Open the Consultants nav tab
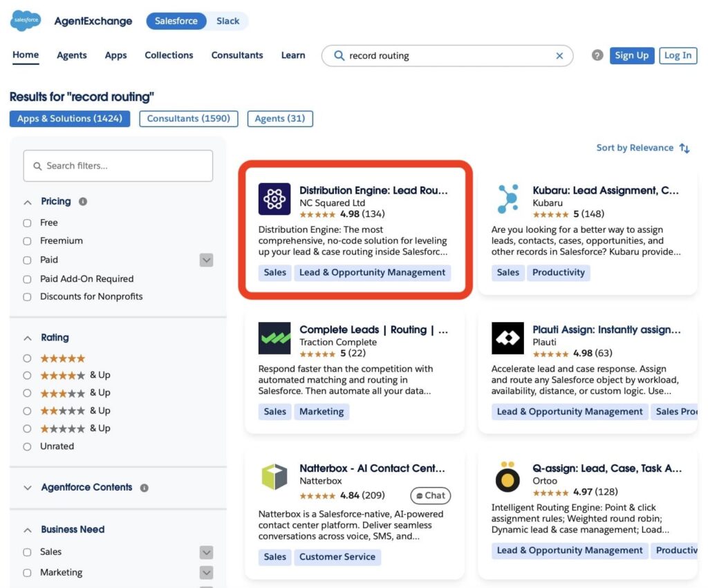 point(237,55)
